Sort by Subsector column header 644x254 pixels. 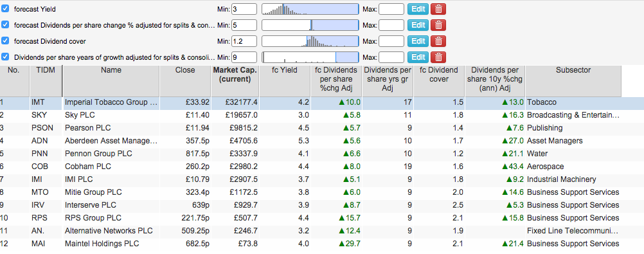(573, 70)
